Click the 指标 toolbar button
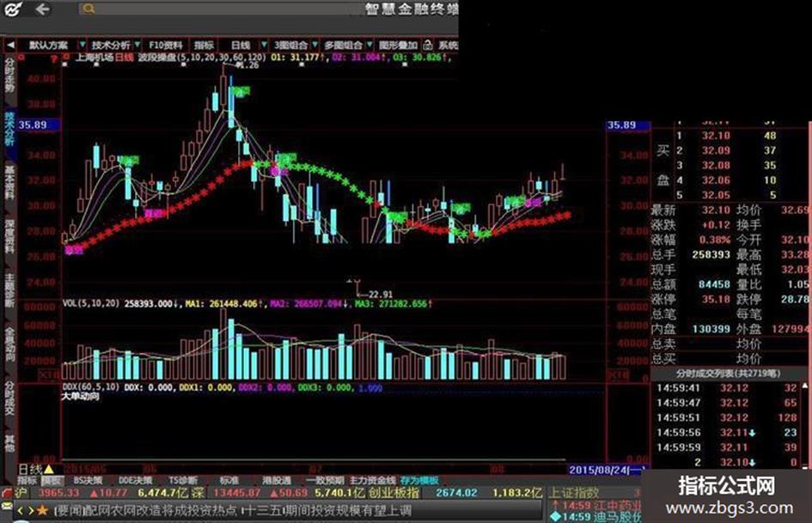 pos(204,45)
